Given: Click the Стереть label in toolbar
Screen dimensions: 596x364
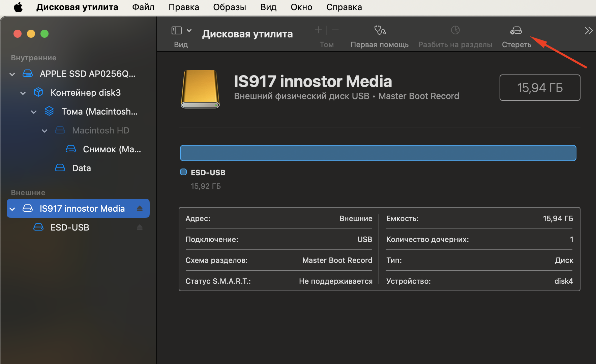Looking at the screenshot, I should pyautogui.click(x=516, y=44).
